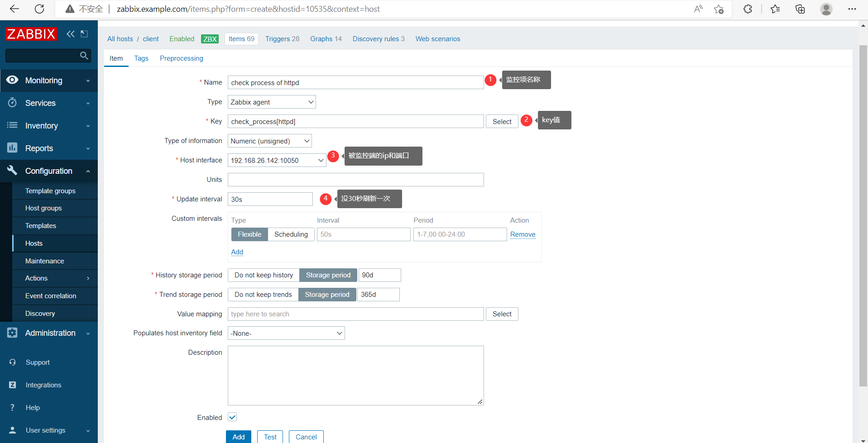Click the insecure site warning icon
The image size is (868, 443).
[x=70, y=9]
